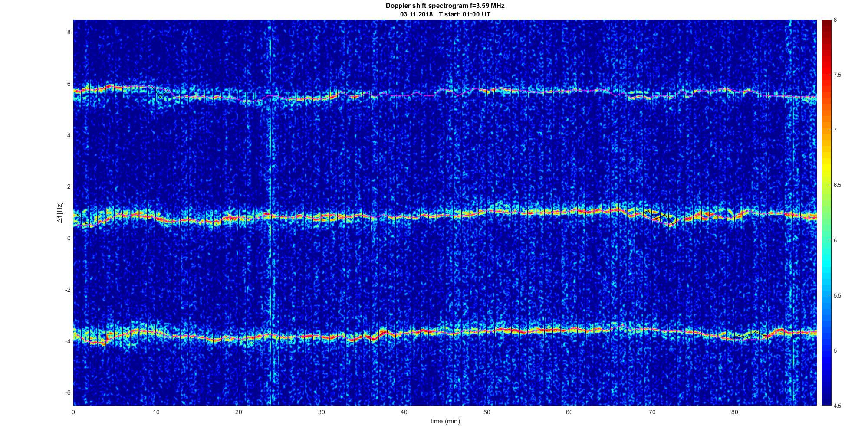Click the y-axis tick label '4'
868x435 pixels.
pos(69,135)
